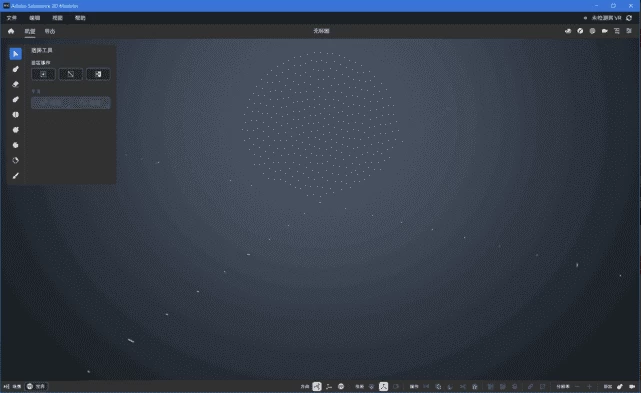Choose the Eraser tool in the left toolbar
Screen dimensions: 641x393
pyautogui.click(x=16, y=84)
